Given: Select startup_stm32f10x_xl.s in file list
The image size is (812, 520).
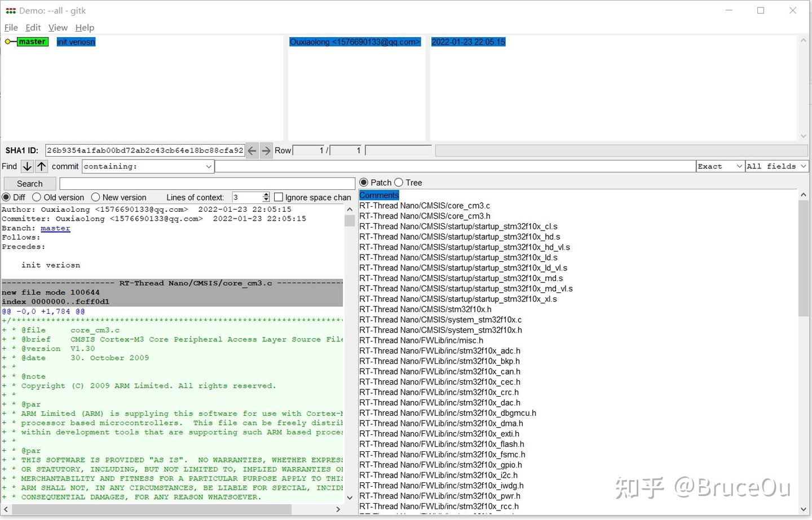Looking at the screenshot, I should tap(458, 299).
